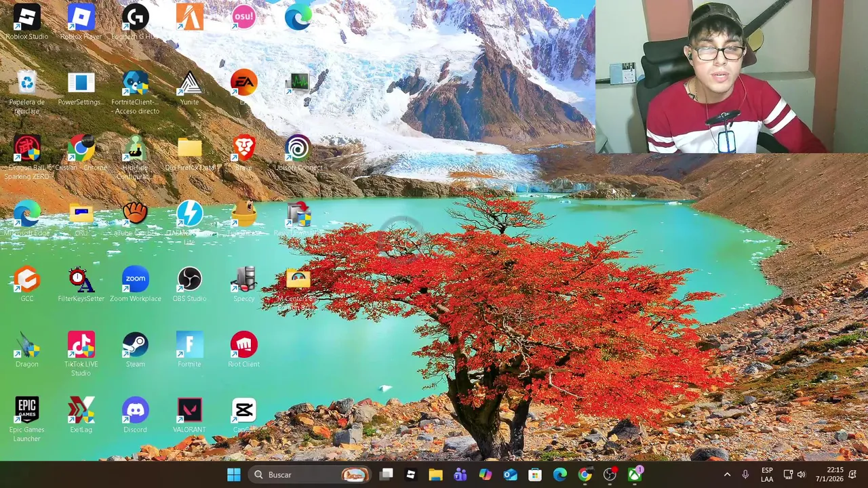This screenshot has width=868, height=488.
Task: Open the network tray icon
Action: (x=788, y=474)
